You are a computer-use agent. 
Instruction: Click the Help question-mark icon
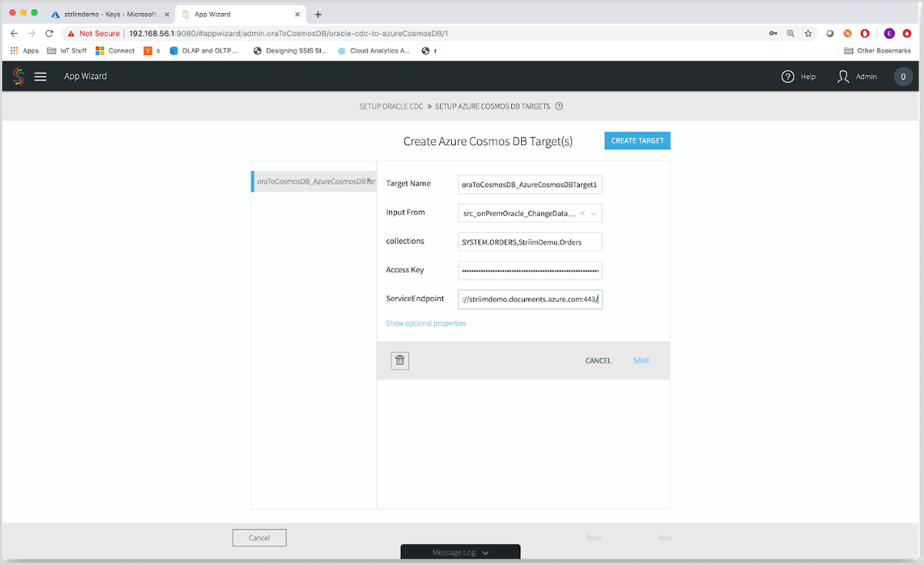click(x=788, y=77)
